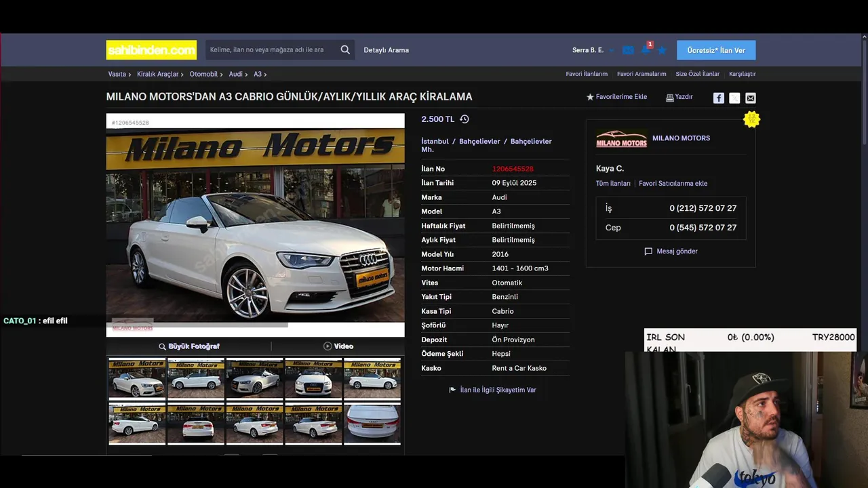Click the play icon beside Video
This screenshot has height=488, width=868.
328,346
